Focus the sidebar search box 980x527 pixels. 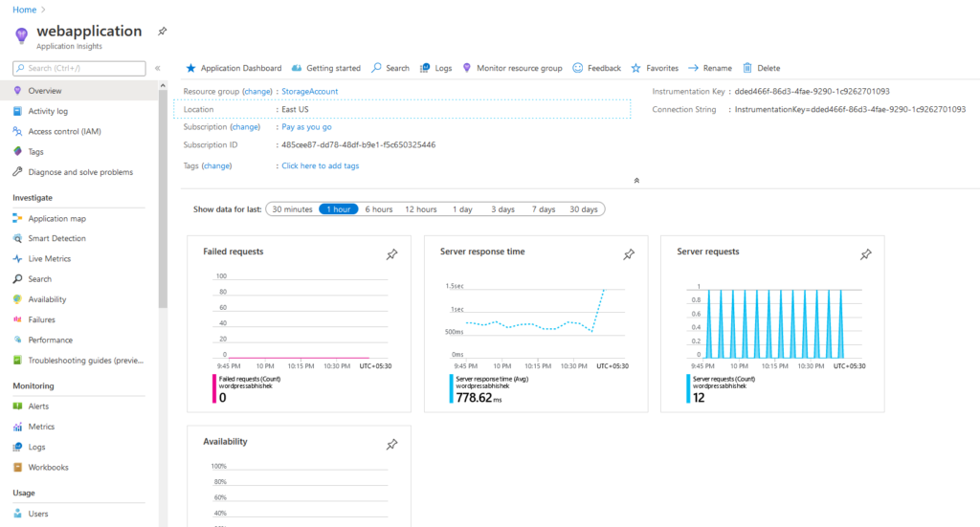[81, 68]
